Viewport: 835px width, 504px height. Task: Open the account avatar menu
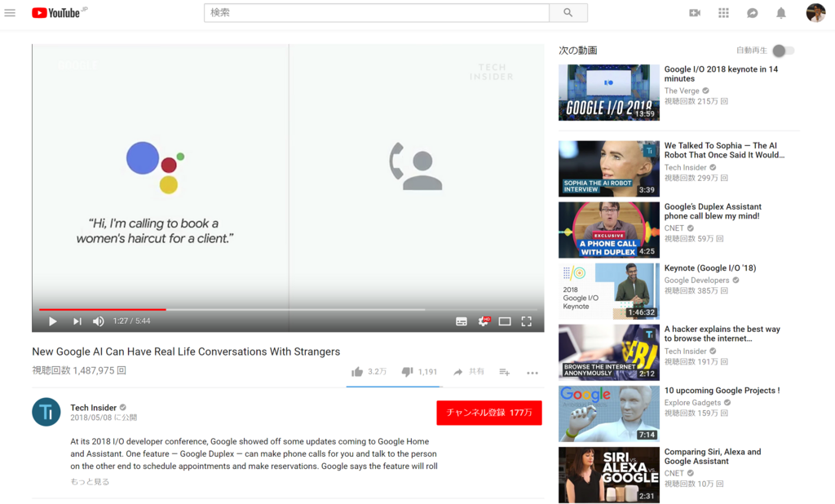pos(815,12)
